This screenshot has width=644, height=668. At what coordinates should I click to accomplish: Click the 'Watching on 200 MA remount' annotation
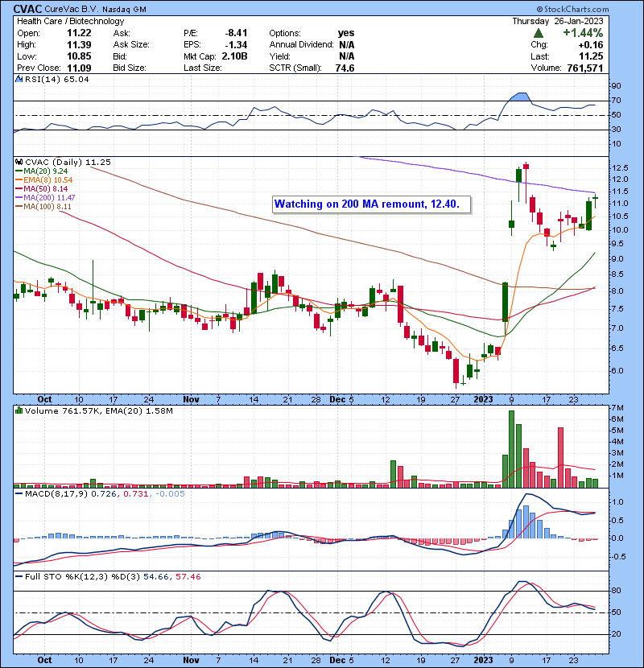coord(367,204)
